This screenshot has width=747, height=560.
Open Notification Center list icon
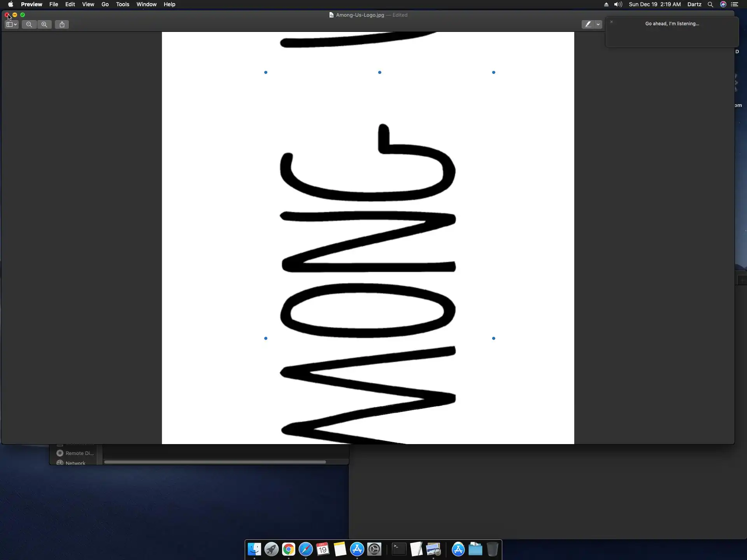pos(735,4)
